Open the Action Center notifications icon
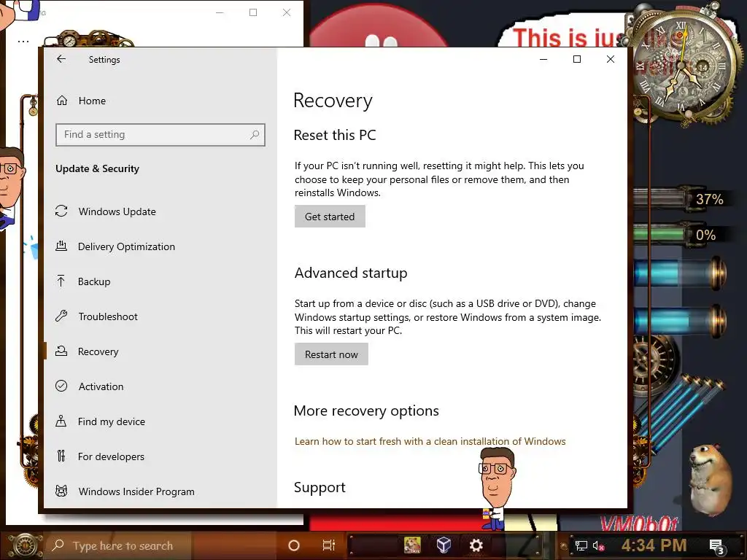The height and width of the screenshot is (560, 747). click(716, 546)
